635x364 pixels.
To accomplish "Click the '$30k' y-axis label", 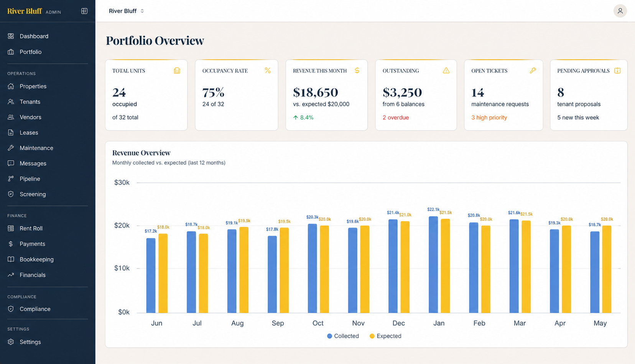I will pyautogui.click(x=122, y=182).
